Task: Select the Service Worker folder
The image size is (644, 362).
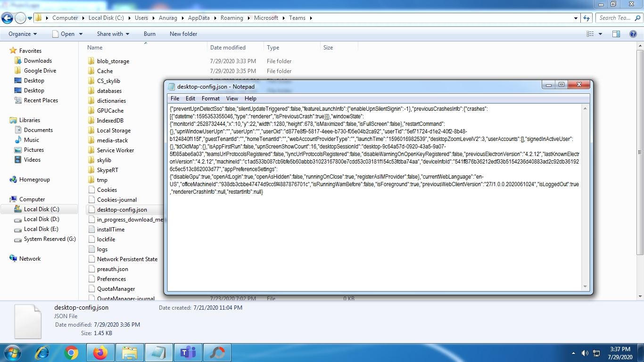Action: (x=116, y=150)
